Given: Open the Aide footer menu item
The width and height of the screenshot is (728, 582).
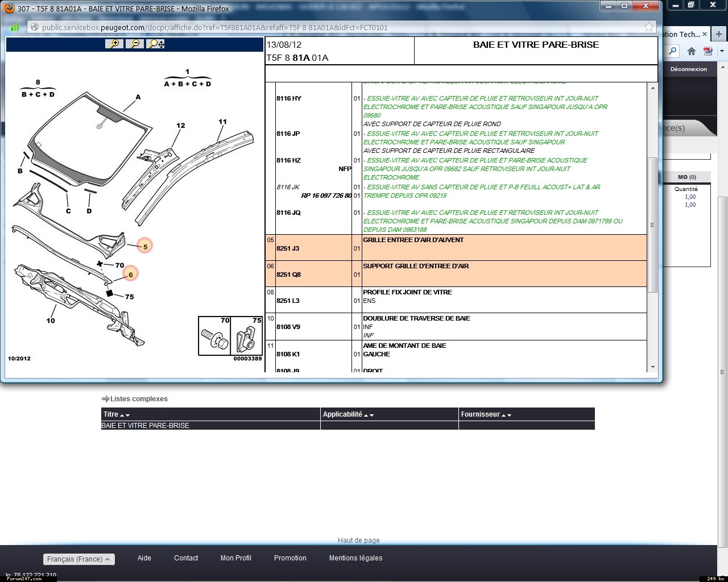Looking at the screenshot, I should pyautogui.click(x=144, y=558).
